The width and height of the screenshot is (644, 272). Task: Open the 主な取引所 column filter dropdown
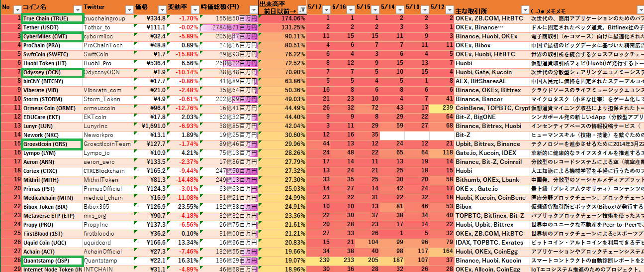pos(526,9)
